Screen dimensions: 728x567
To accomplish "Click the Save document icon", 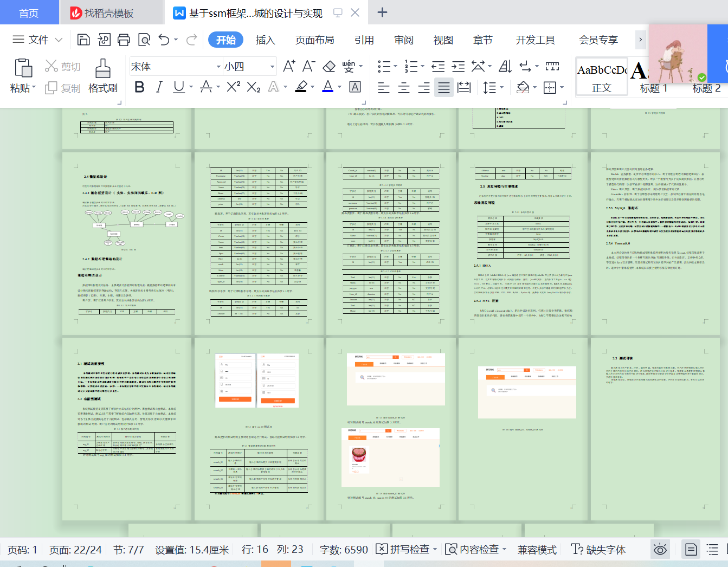I will point(83,40).
